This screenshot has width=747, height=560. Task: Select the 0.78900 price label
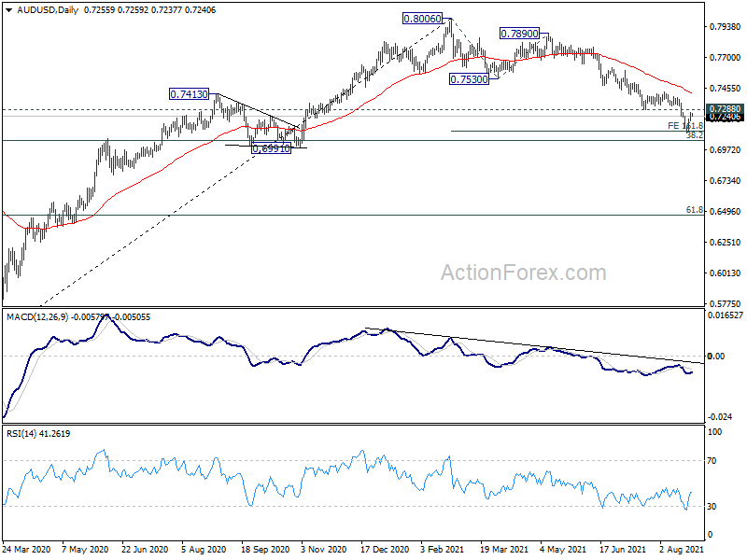(x=519, y=34)
